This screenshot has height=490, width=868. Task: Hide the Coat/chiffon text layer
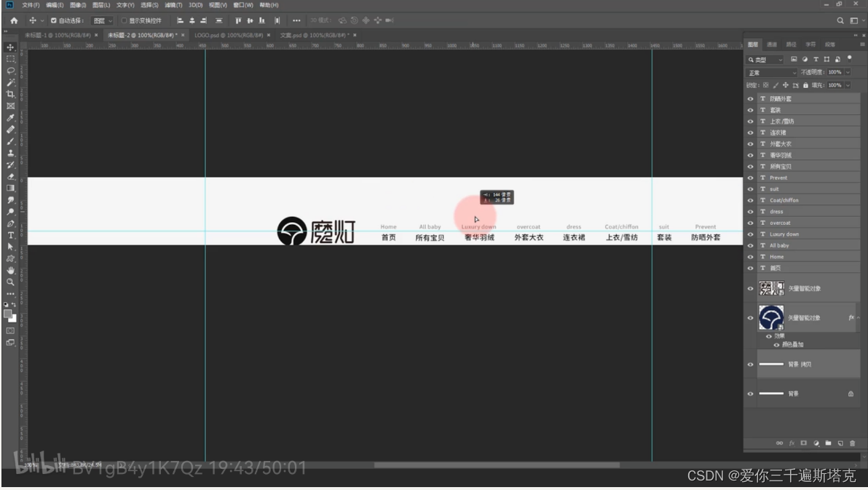pyautogui.click(x=751, y=200)
